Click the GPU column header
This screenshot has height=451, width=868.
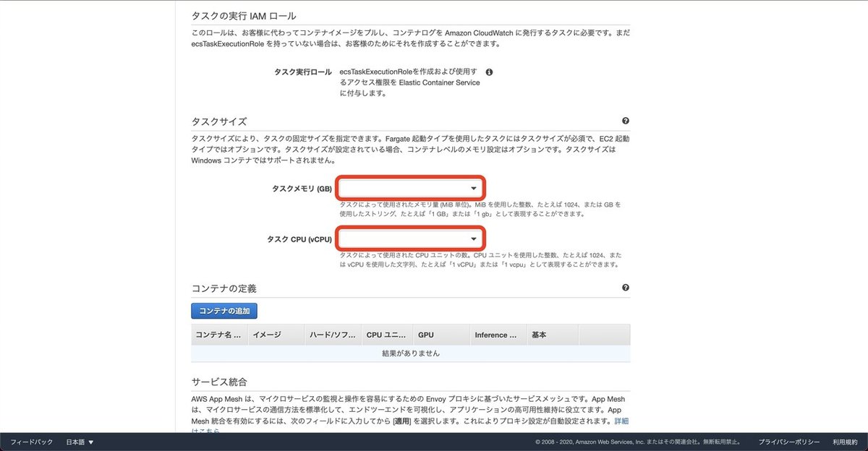coord(426,335)
